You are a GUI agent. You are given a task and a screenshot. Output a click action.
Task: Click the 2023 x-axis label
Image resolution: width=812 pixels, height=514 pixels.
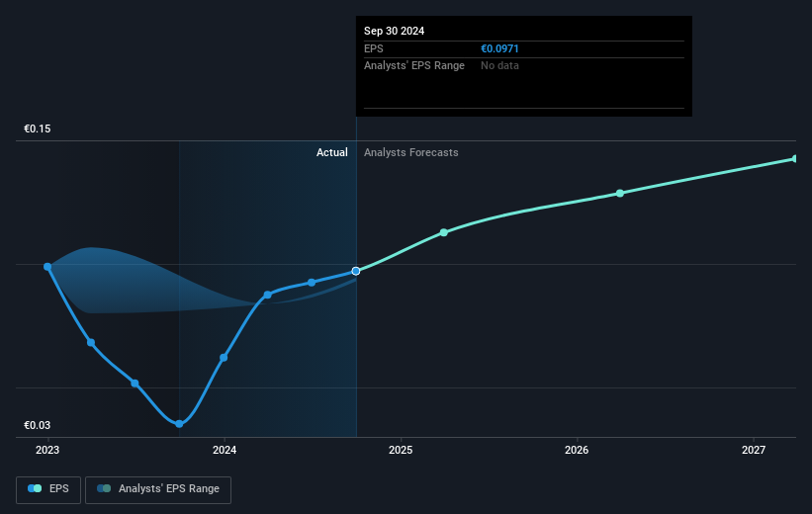[x=47, y=450]
